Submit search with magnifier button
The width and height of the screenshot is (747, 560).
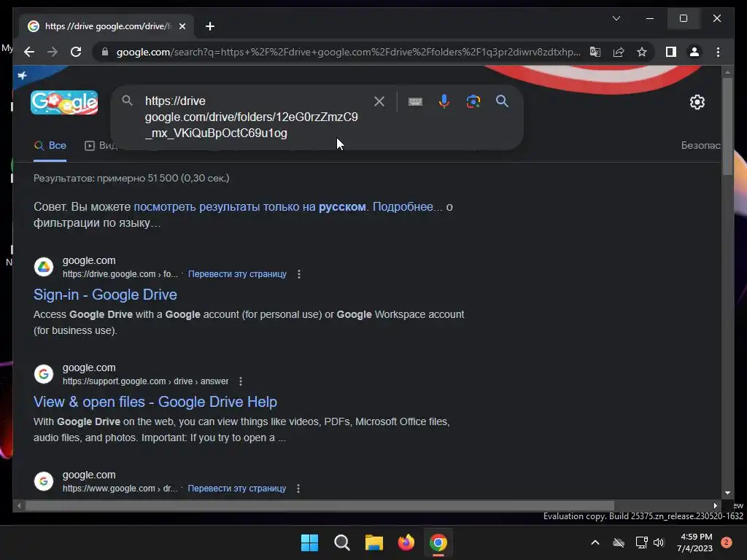pyautogui.click(x=502, y=101)
